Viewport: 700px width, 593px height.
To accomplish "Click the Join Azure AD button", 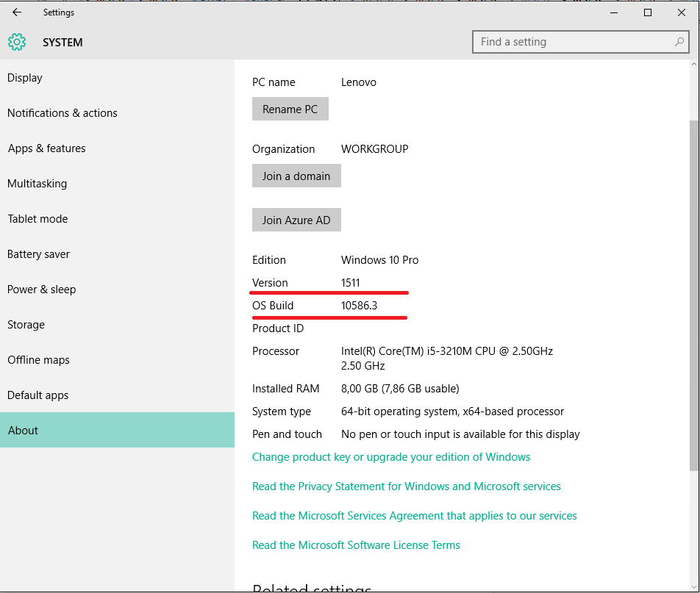I will point(296,220).
